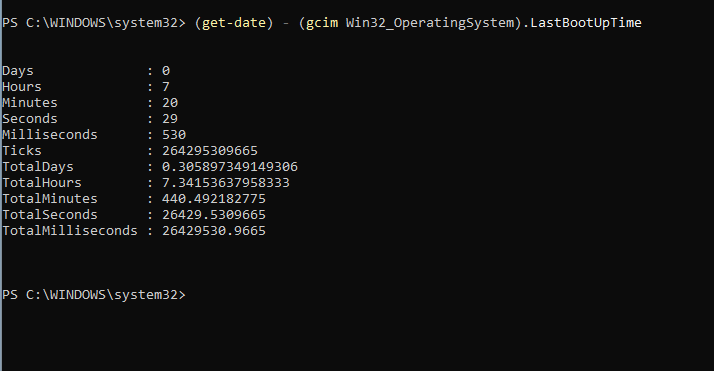Click the Hours value 7
This screenshot has height=371, width=714.
click(x=166, y=86)
